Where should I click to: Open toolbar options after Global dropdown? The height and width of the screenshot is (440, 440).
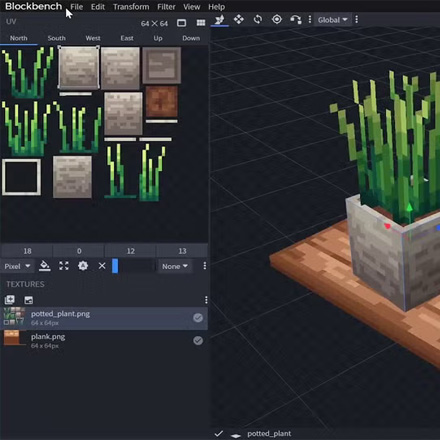pyautogui.click(x=357, y=20)
